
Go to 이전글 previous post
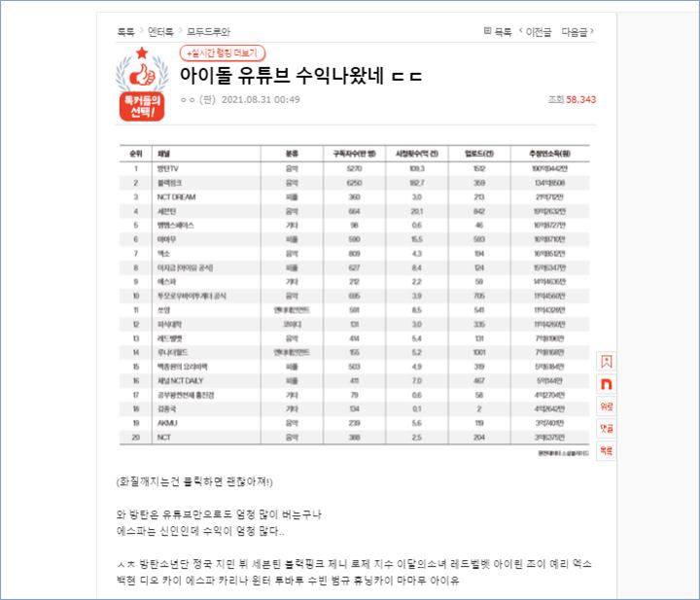tap(536, 32)
